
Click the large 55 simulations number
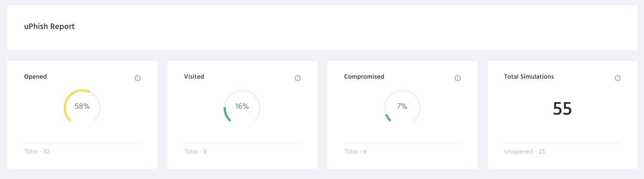click(562, 108)
